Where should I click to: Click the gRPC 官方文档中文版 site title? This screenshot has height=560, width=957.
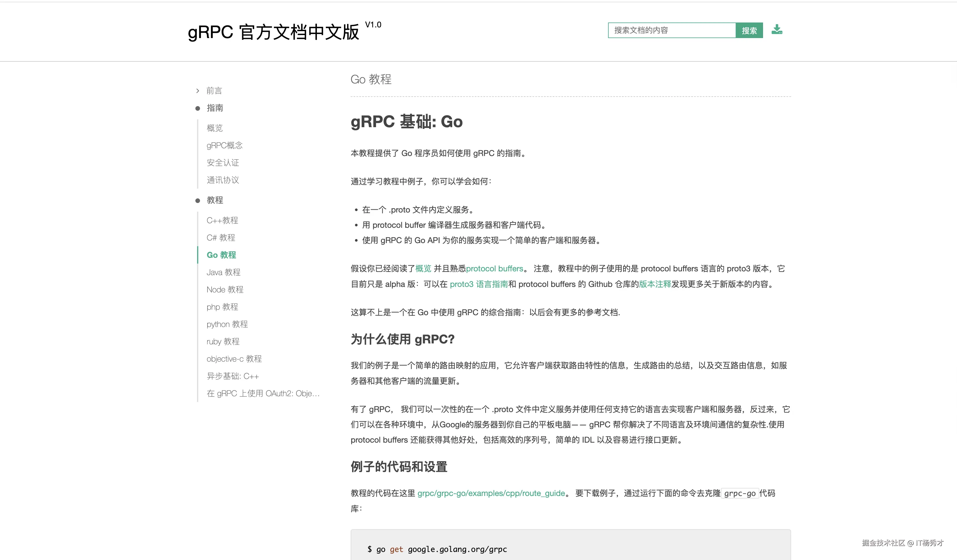click(273, 32)
